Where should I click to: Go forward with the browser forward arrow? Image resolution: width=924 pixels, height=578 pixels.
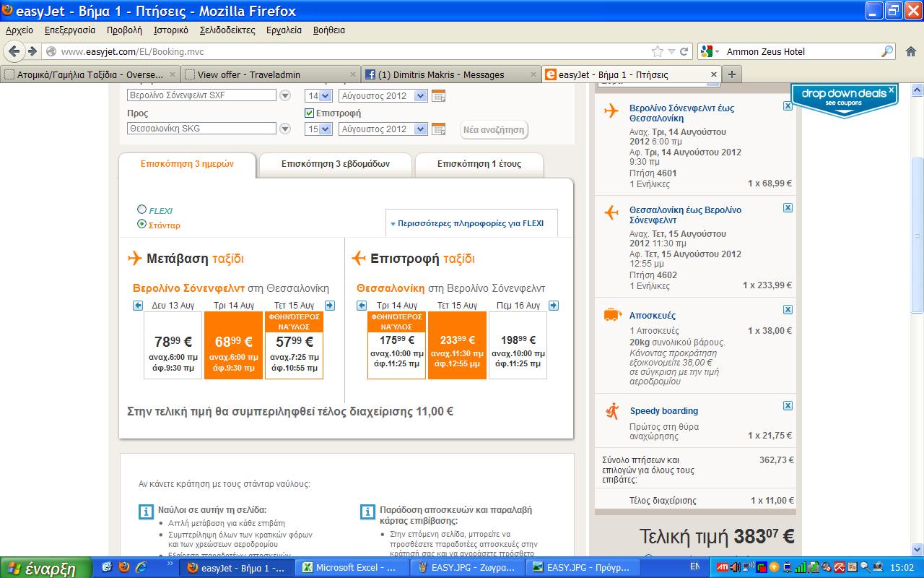tap(32, 51)
